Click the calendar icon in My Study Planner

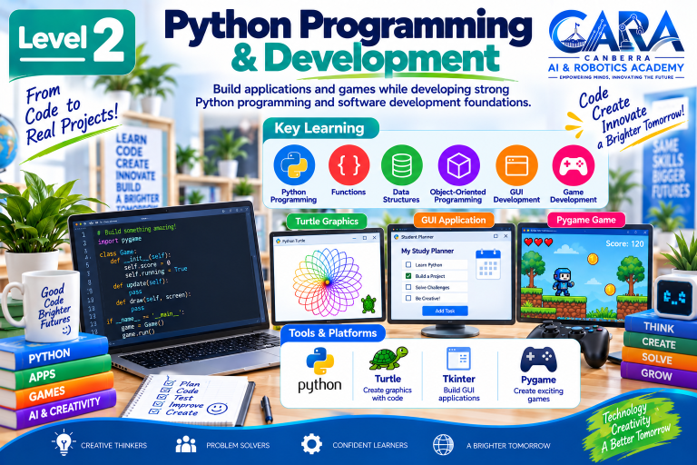point(488,265)
